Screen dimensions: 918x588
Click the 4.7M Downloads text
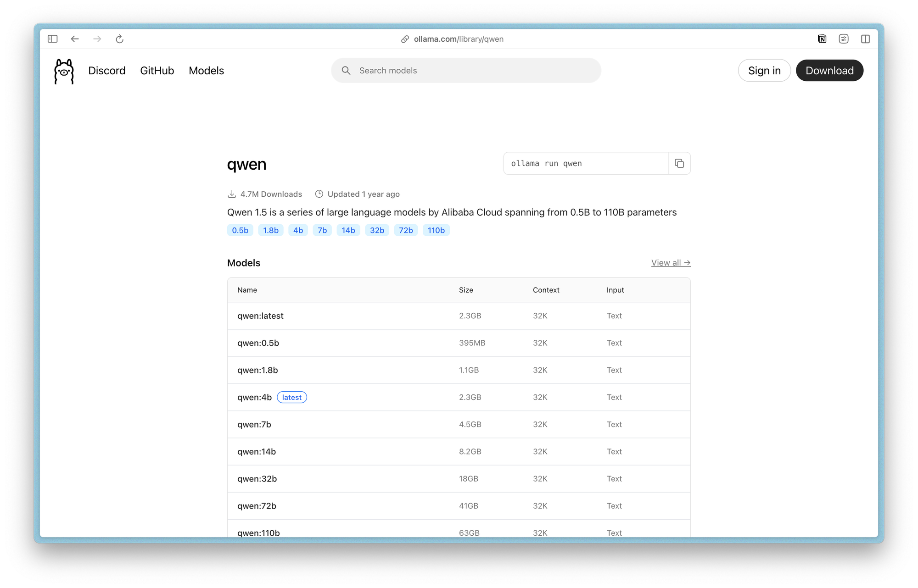[x=271, y=194]
